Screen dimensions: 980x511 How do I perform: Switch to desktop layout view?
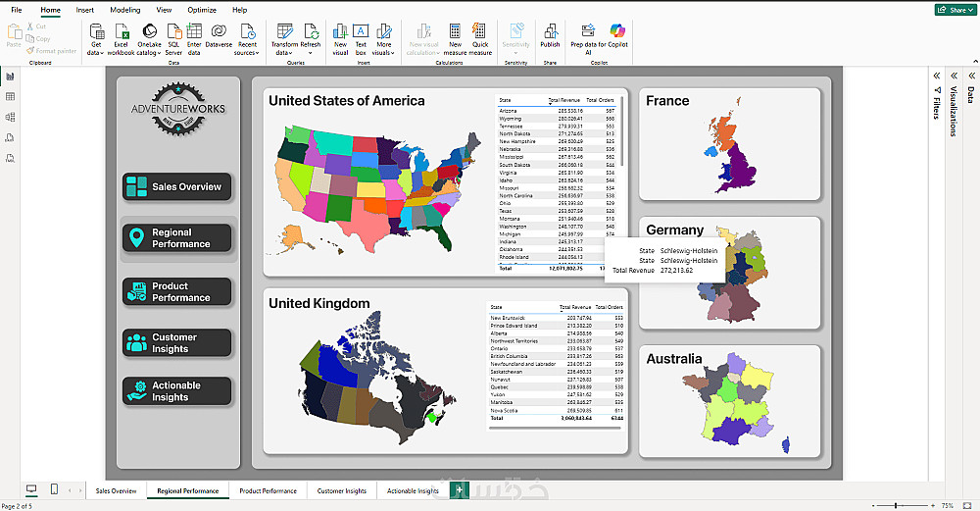point(31,489)
